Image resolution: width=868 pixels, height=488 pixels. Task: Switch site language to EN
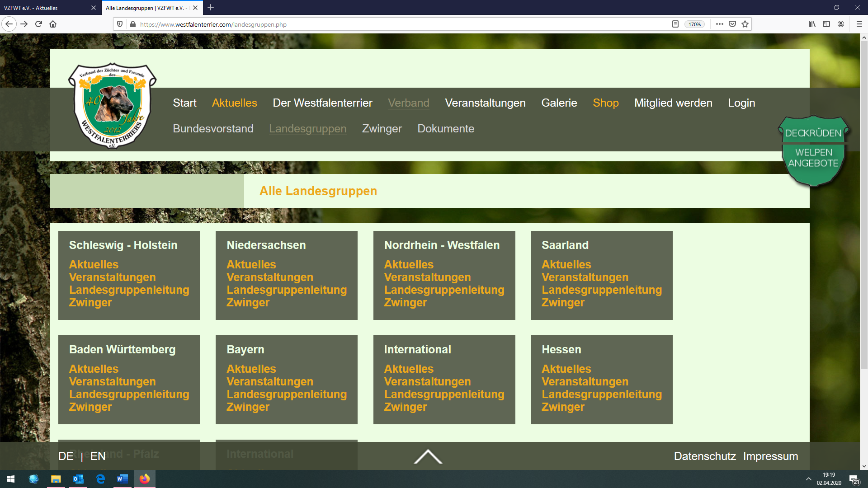98,456
